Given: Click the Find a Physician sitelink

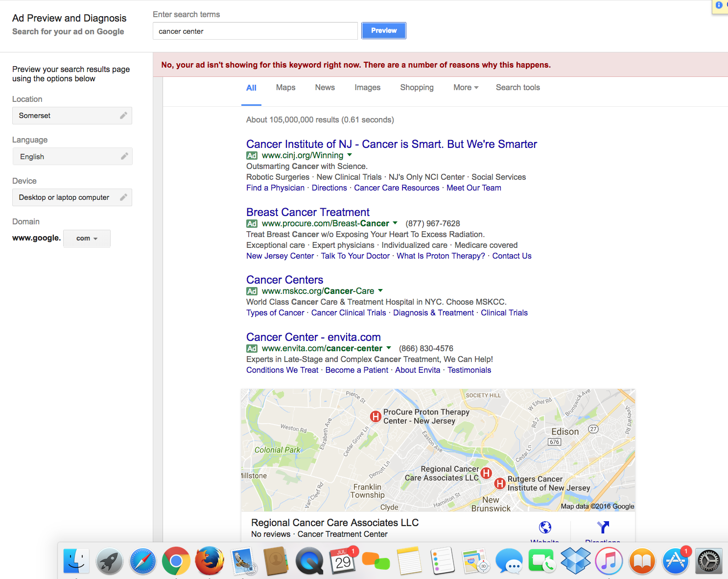Looking at the screenshot, I should point(275,188).
